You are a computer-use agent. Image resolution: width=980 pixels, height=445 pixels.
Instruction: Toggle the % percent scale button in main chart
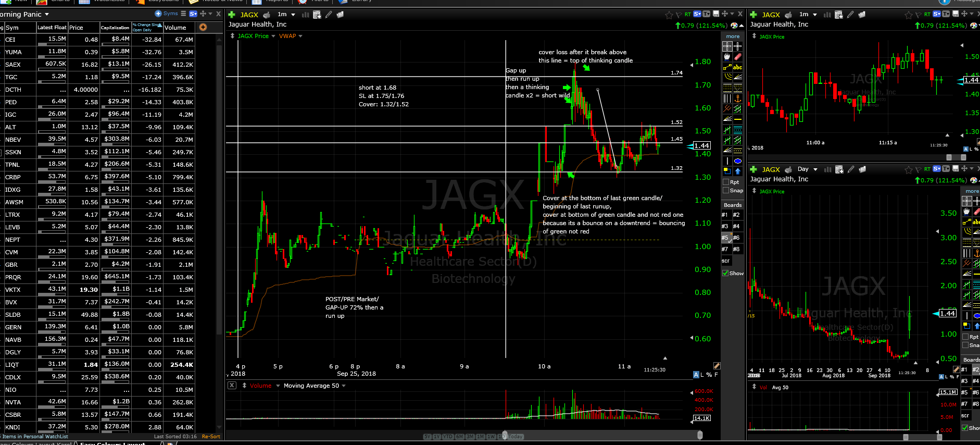coord(709,375)
